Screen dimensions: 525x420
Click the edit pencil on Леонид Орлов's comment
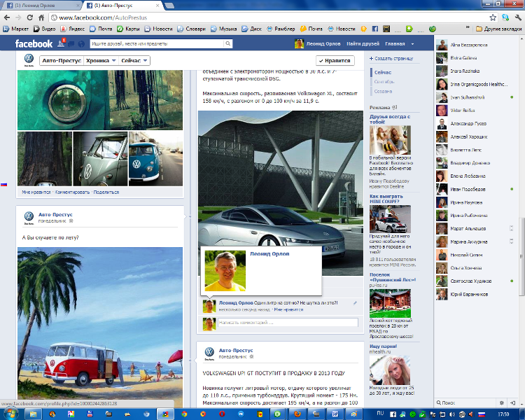(x=355, y=303)
